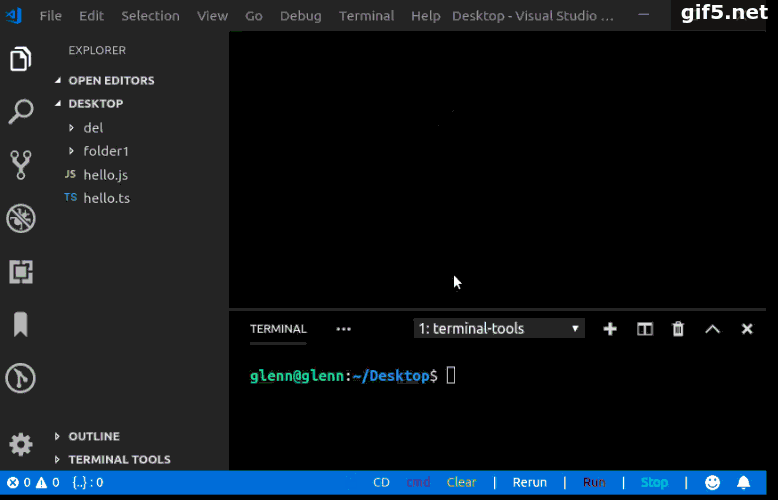Screen dimensions: 778x500
Task: Create a new terminal with plus icon
Action: (610, 329)
